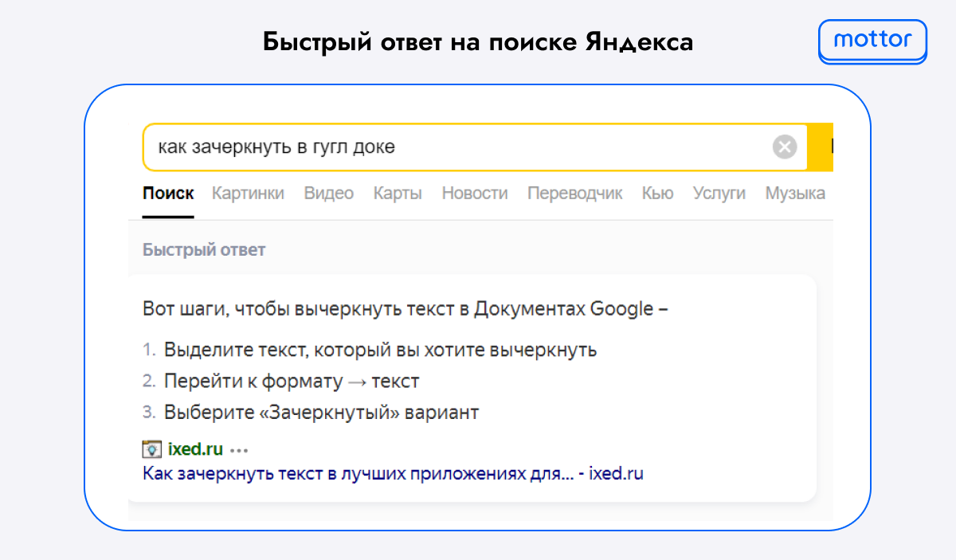The image size is (956, 560).
Task: Go to the Карты tab
Action: [398, 193]
